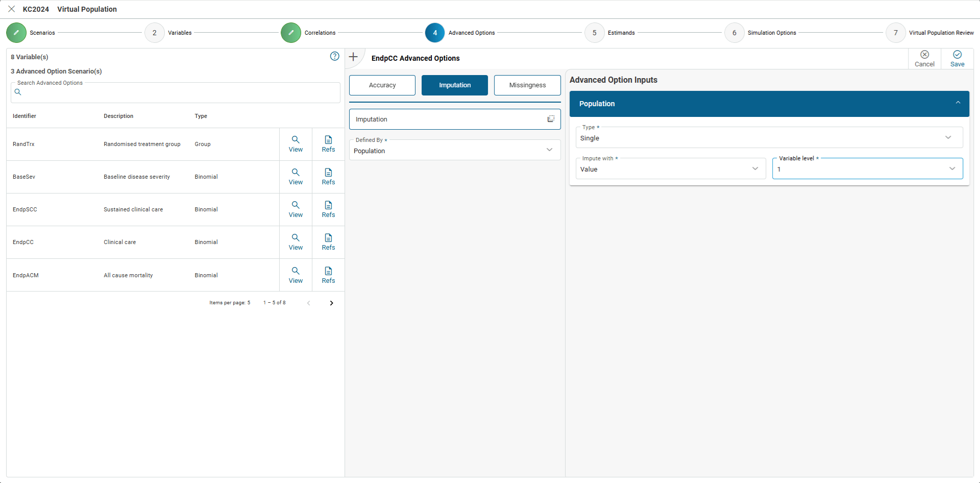Jump to step 4 Advanced Options
Screen dimensions: 980x483
tap(435, 33)
